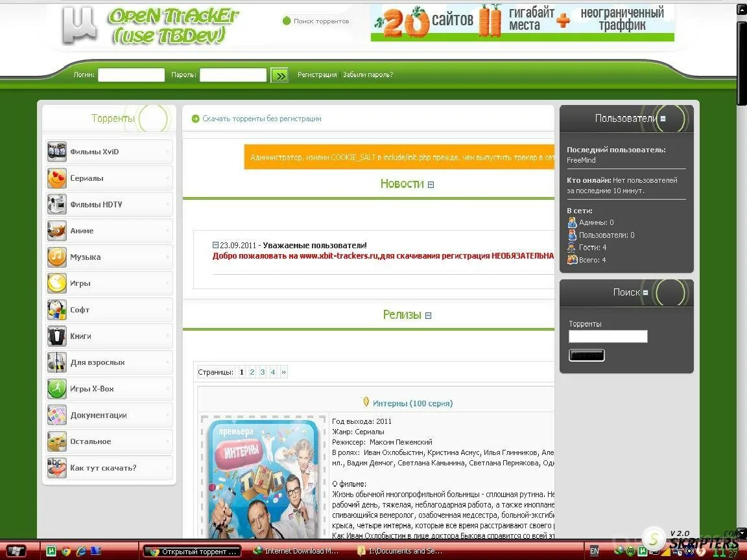Collapse the news item dated 23.09.2011

[215, 244]
